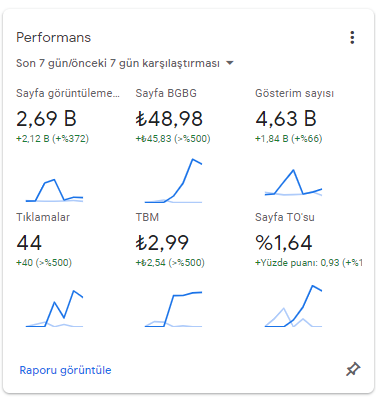The width and height of the screenshot is (376, 402).
Task: Open the date comparison dropdown arrow
Action: tap(230, 63)
